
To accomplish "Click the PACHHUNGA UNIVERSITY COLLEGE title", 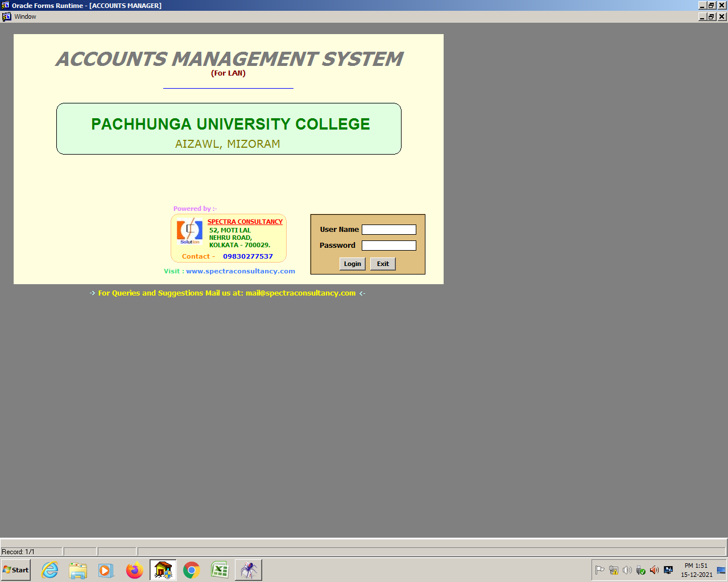I will click(x=230, y=124).
